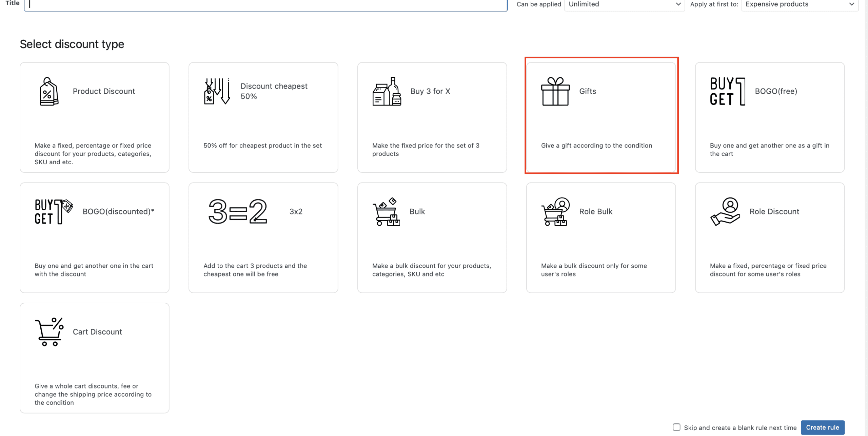The height and width of the screenshot is (436, 868).
Task: Enable Skip and create a blank rule checkbox
Action: pos(676,427)
